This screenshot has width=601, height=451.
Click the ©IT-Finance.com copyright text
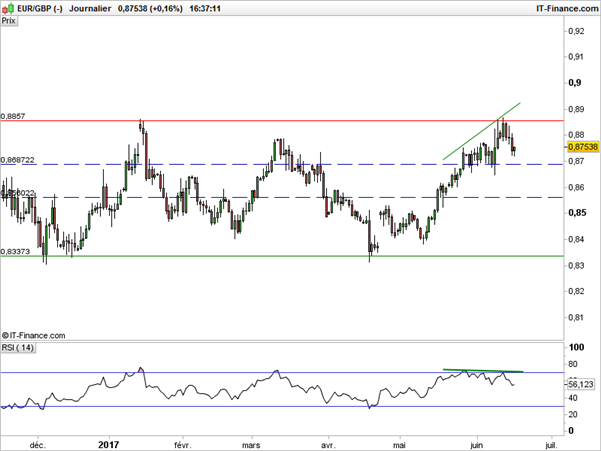coord(34,336)
